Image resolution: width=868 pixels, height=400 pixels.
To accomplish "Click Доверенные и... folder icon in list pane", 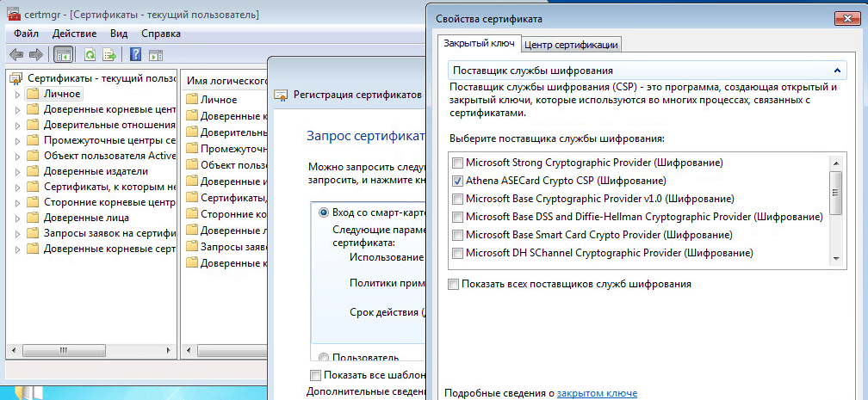I will (191, 181).
